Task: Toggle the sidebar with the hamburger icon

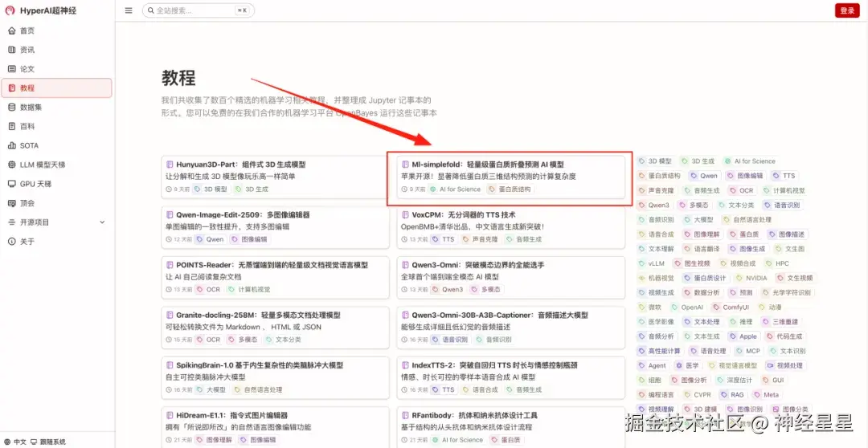Action: (129, 10)
